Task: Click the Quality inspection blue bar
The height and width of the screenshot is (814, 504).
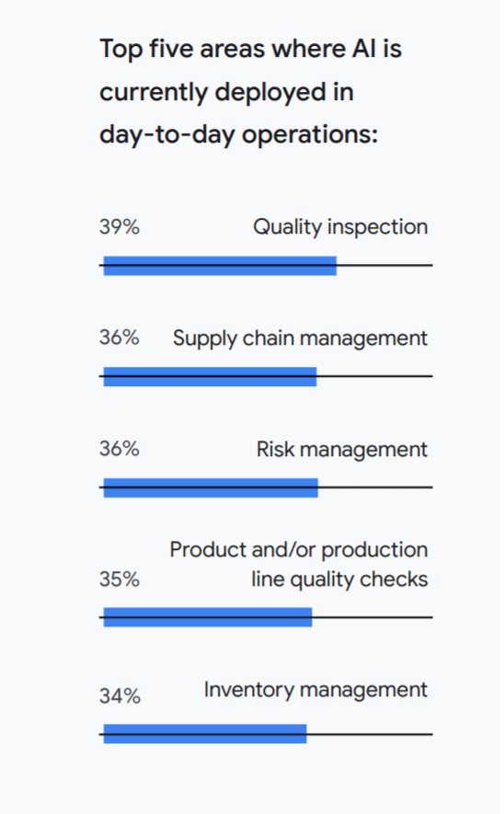Action: point(220,266)
